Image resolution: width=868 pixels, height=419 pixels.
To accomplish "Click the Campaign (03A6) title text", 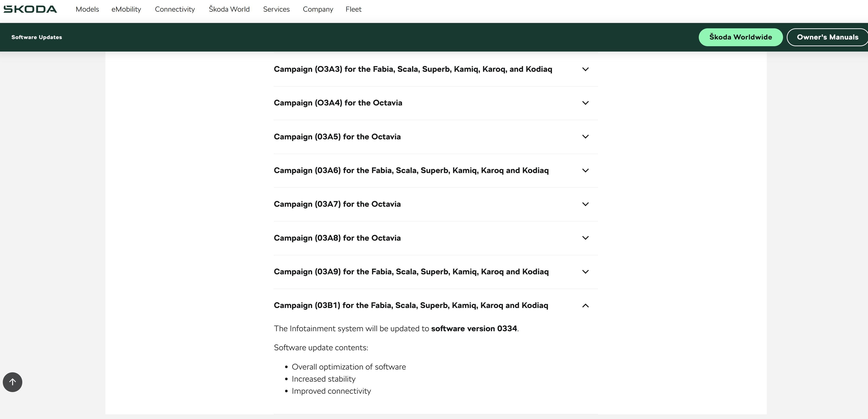I will [411, 170].
